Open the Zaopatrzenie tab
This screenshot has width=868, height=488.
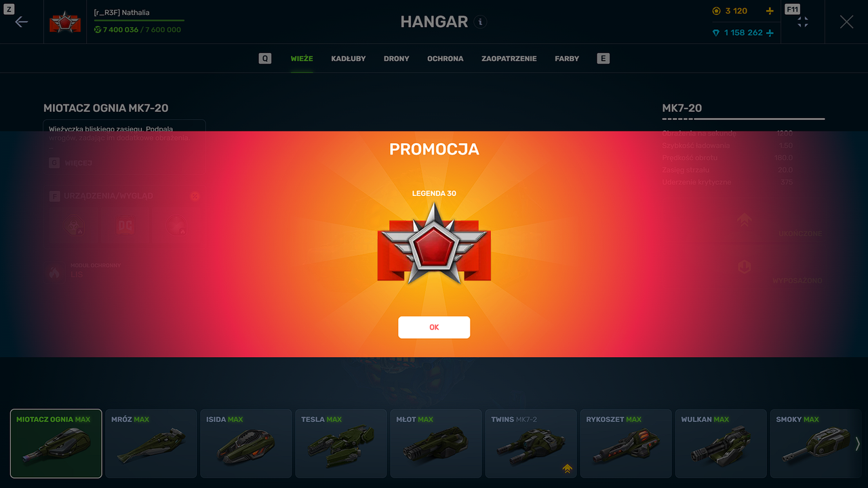pyautogui.click(x=509, y=59)
